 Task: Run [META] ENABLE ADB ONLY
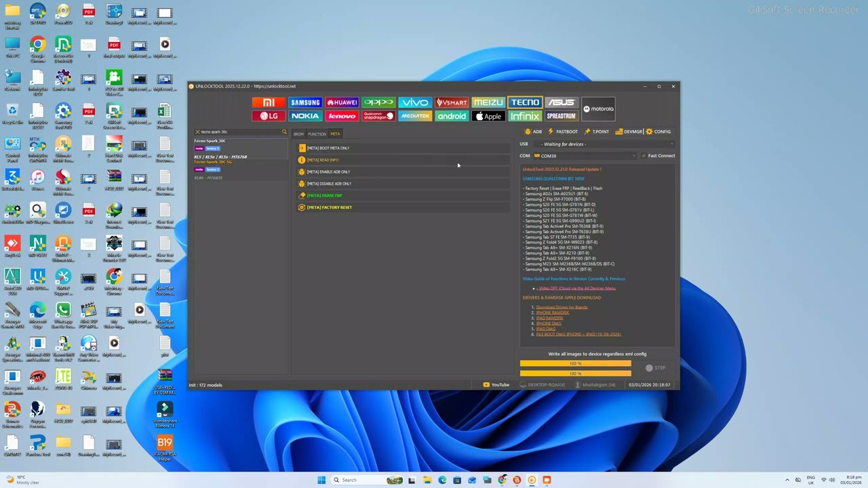click(403, 172)
